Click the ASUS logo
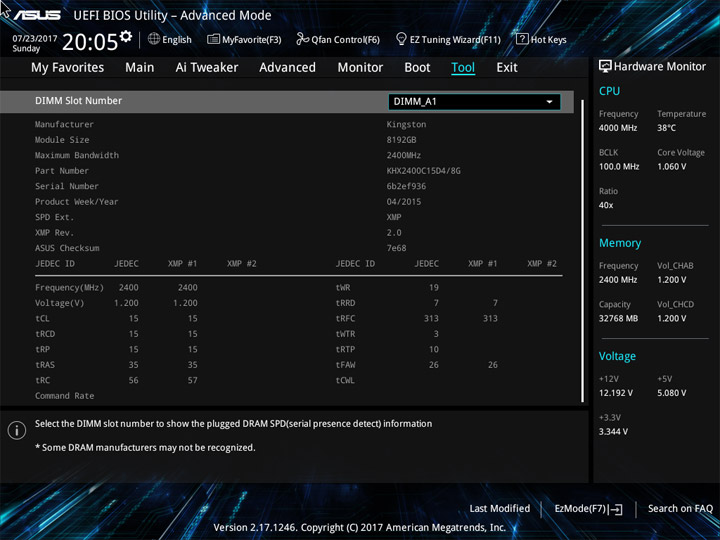Viewport: 720px width, 540px height. pyautogui.click(x=38, y=15)
